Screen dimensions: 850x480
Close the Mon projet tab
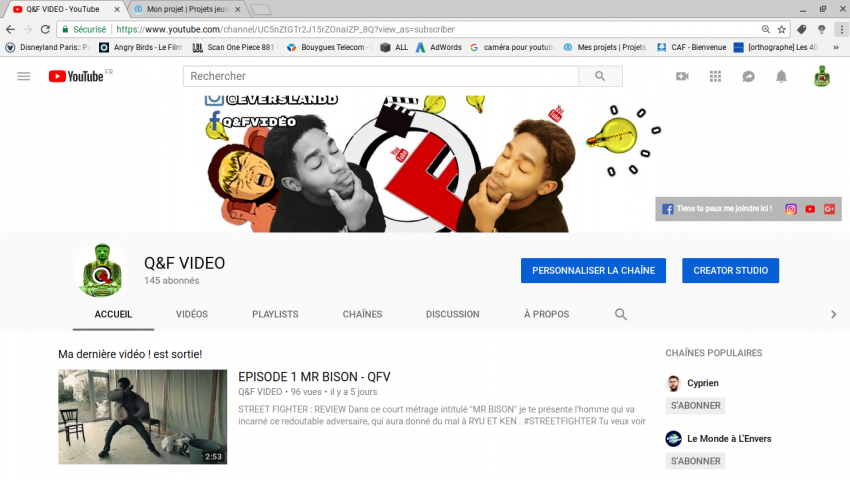coord(237,9)
